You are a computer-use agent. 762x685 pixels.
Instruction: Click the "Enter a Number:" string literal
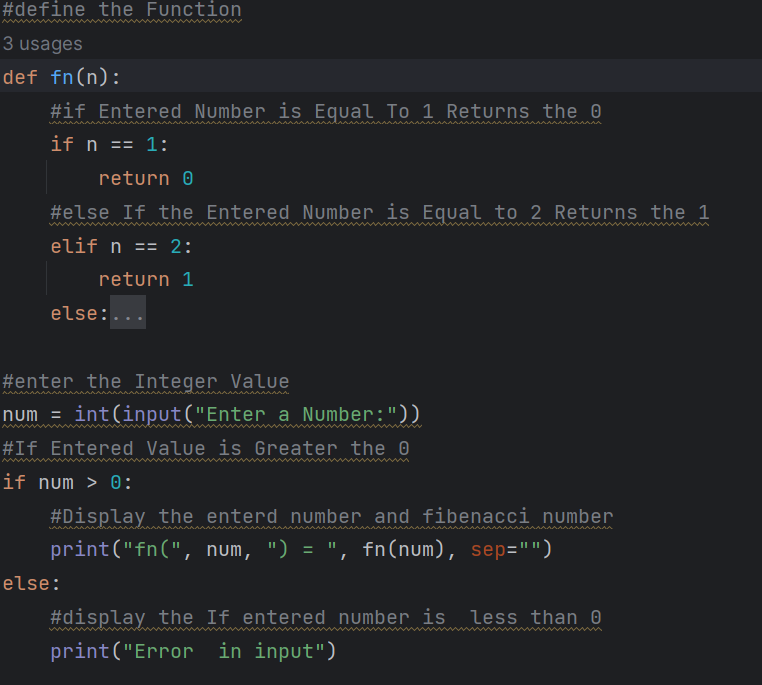pyautogui.click(x=289, y=415)
